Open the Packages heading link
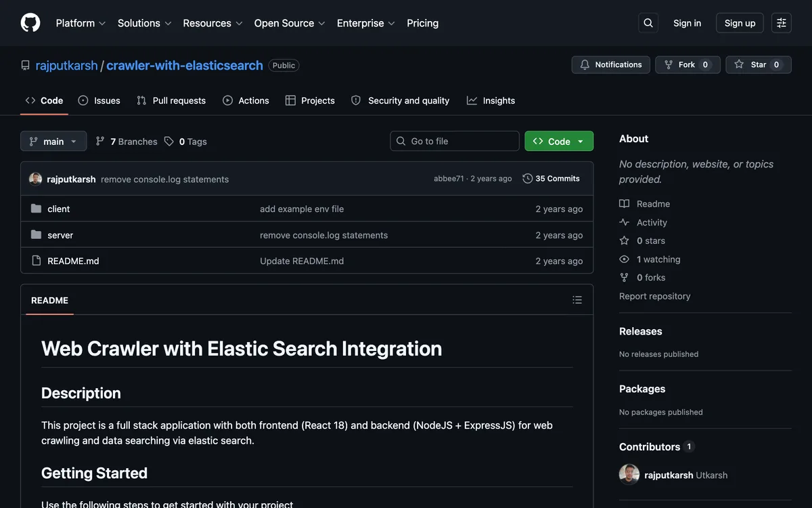The width and height of the screenshot is (812, 508). [x=642, y=389]
